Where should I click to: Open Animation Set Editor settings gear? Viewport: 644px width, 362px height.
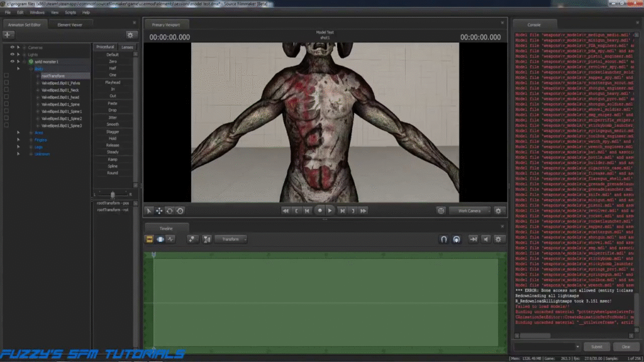[x=130, y=35]
